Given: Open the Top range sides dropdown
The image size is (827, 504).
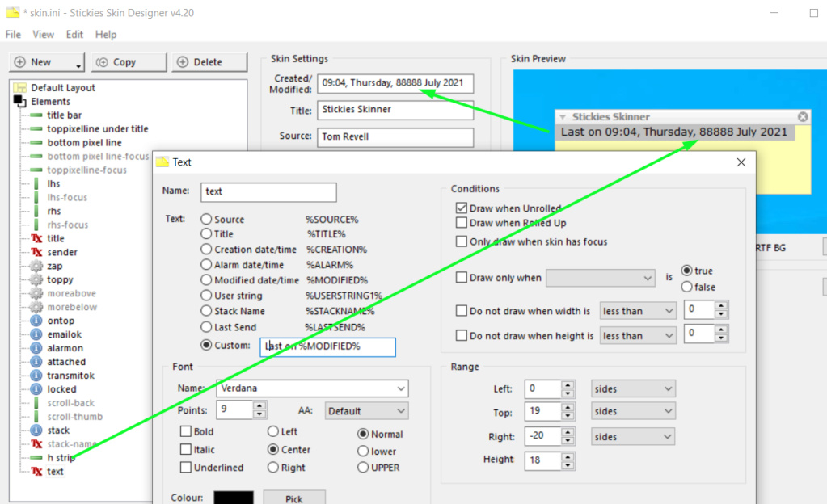Looking at the screenshot, I should (x=633, y=411).
